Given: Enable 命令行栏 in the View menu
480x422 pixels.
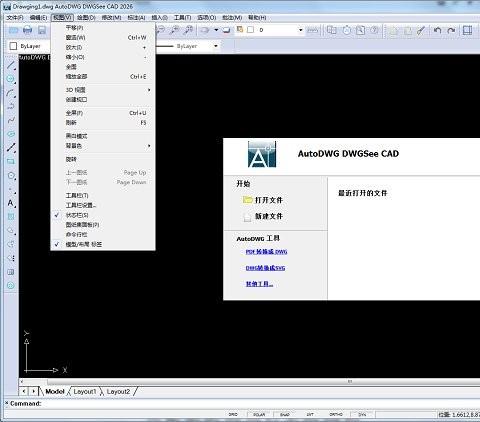Looking at the screenshot, I should (103, 235).
